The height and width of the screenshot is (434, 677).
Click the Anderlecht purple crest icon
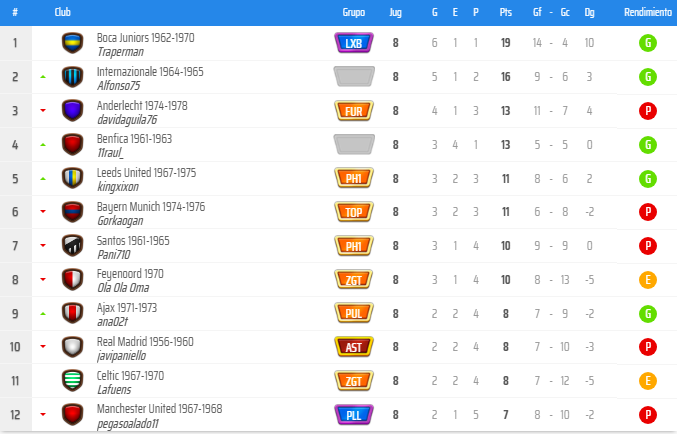point(72,111)
